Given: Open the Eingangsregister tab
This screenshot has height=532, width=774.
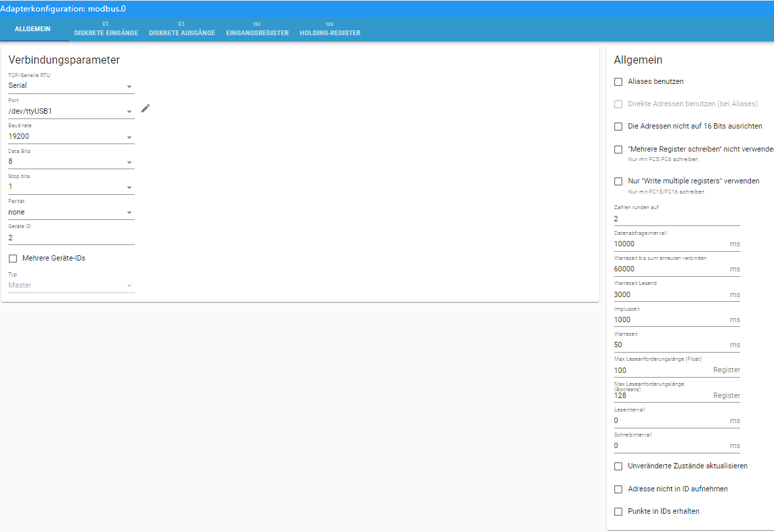Looking at the screenshot, I should click(x=257, y=29).
